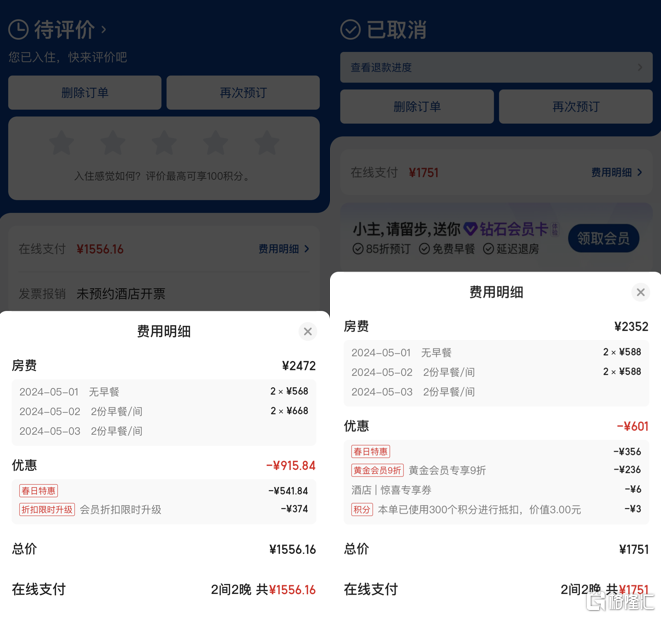The height and width of the screenshot is (618, 661).
Task: Select the 2 × ¥568 nightly rate
Action: click(x=289, y=391)
